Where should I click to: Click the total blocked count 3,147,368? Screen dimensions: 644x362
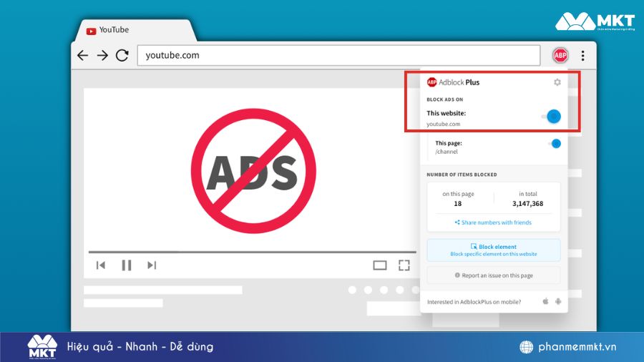(528, 204)
